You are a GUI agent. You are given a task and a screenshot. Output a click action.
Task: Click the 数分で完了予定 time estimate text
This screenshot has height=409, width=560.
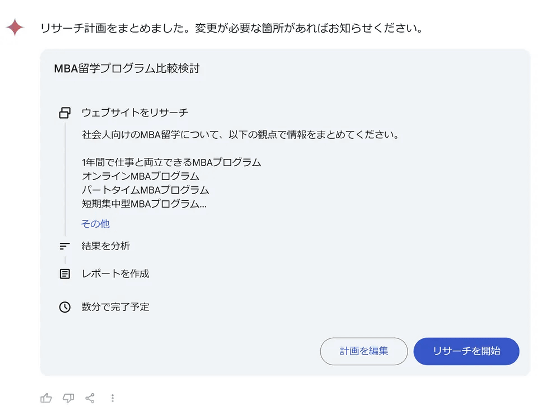115,307
